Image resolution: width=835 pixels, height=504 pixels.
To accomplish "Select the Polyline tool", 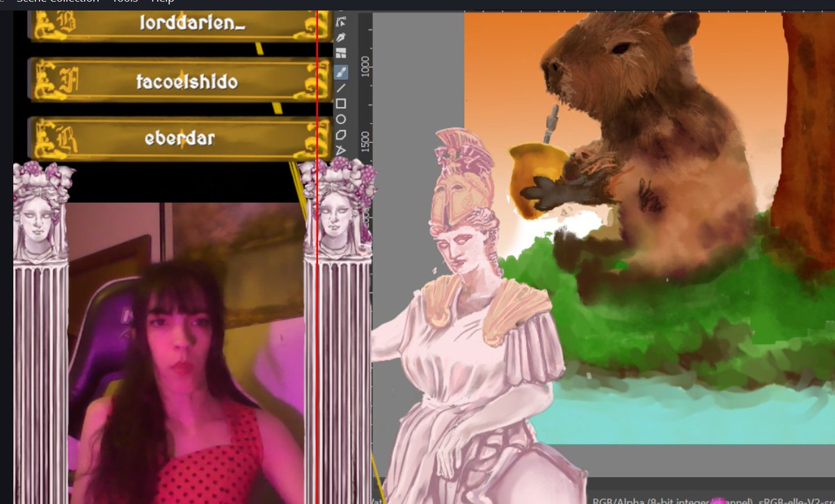I will point(341,150).
